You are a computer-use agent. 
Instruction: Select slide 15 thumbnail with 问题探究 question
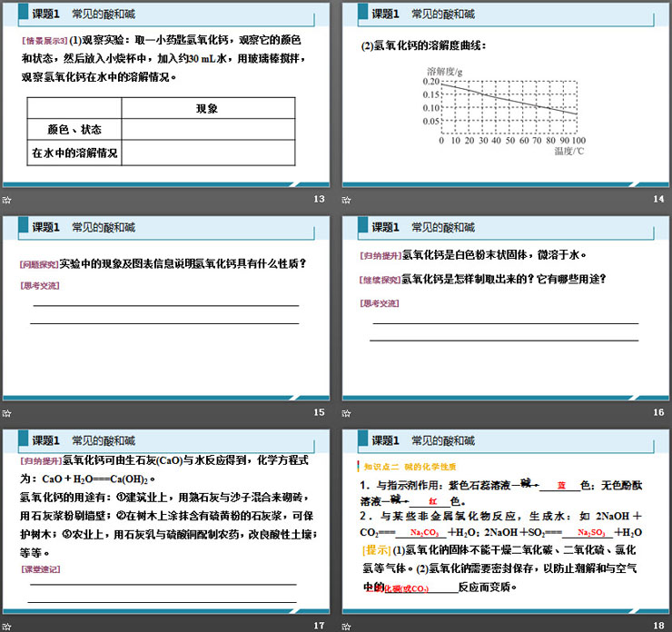click(x=166, y=308)
